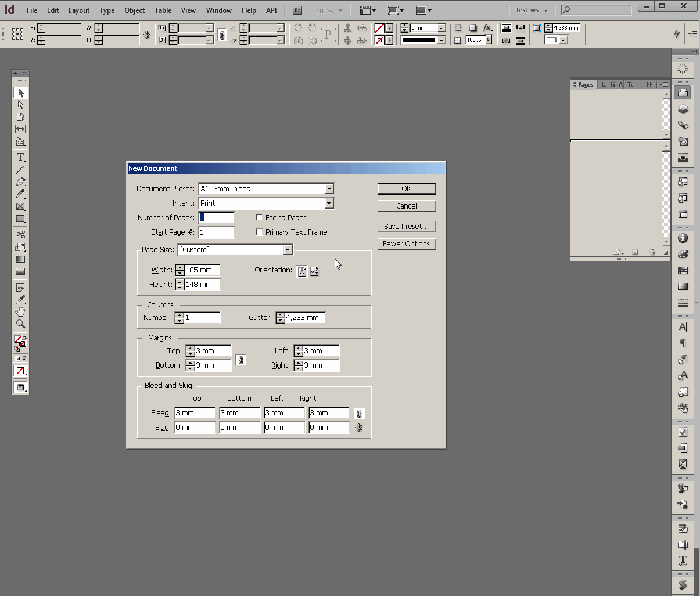Select the Zoom tool magnifier
This screenshot has height=596, width=700.
20,324
